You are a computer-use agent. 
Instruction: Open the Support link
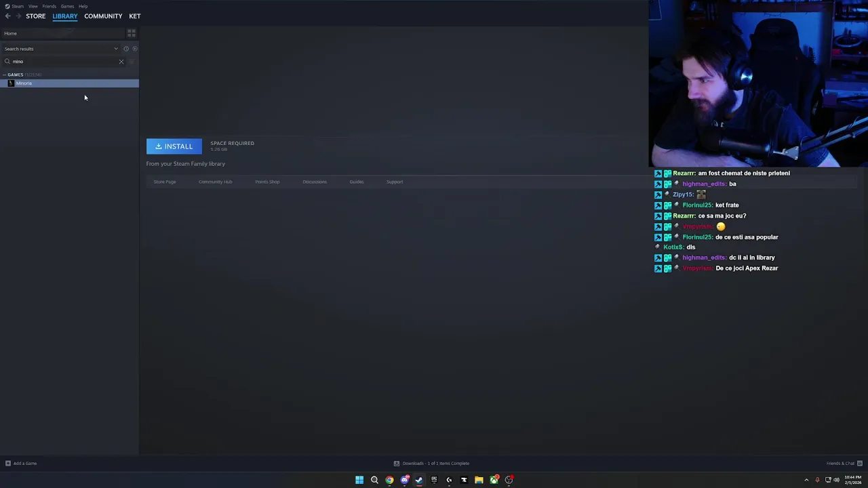[x=395, y=182]
